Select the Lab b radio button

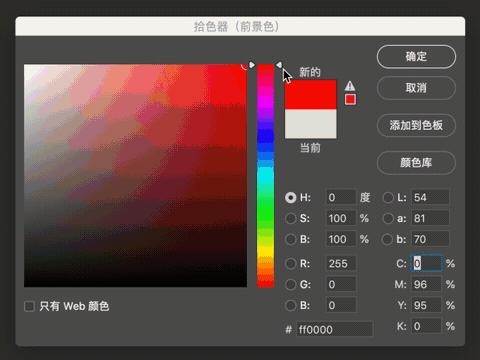pyautogui.click(x=388, y=239)
